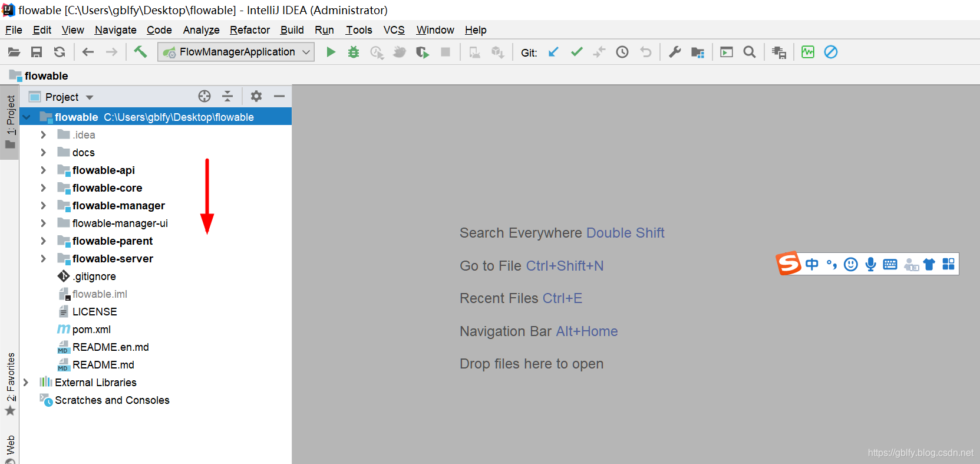
Task: Open Project panel gear settings
Action: 256,96
